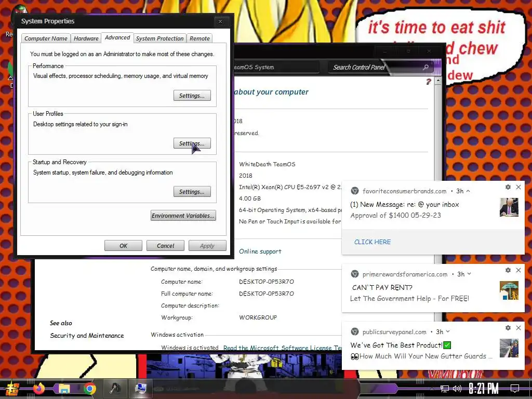Viewport: 532px width, 399px height.
Task: Open settings gear on primerewardsforamerica.com notification
Action: 508,270
